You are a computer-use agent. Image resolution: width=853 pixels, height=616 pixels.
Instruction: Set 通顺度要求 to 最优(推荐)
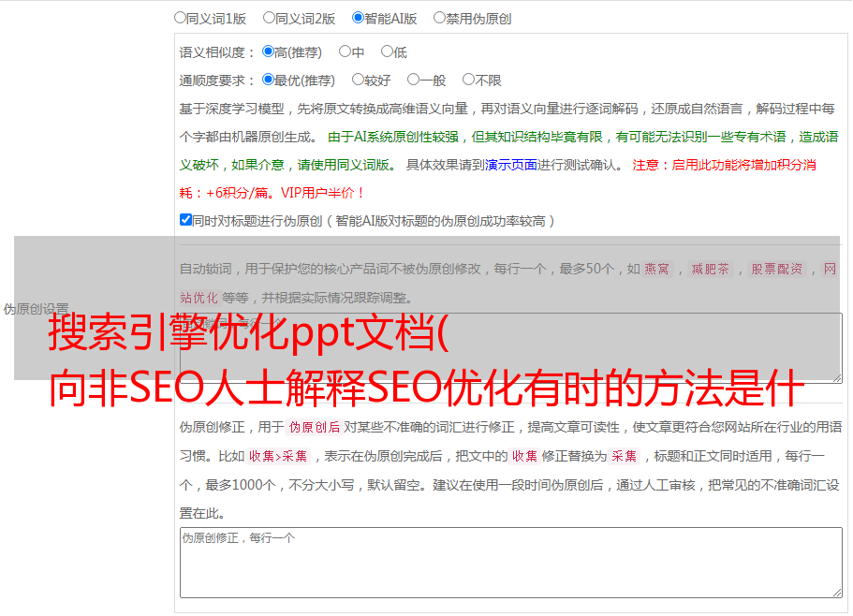(x=268, y=80)
